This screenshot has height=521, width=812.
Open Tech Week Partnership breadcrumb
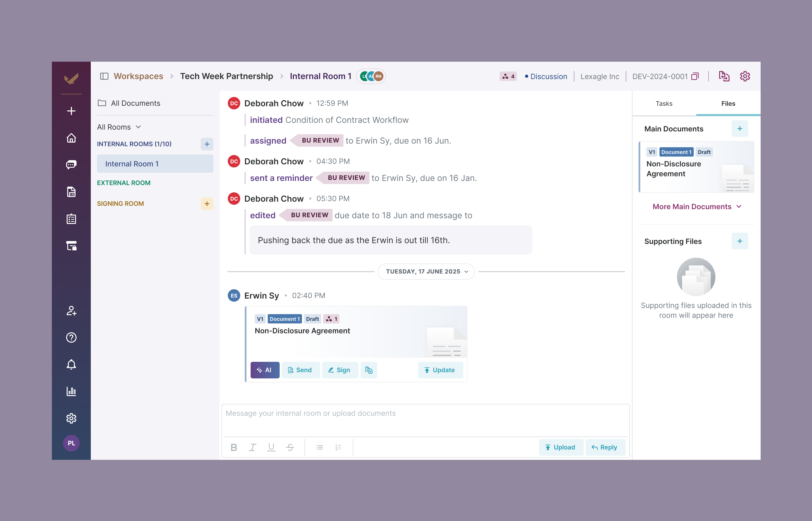(226, 76)
